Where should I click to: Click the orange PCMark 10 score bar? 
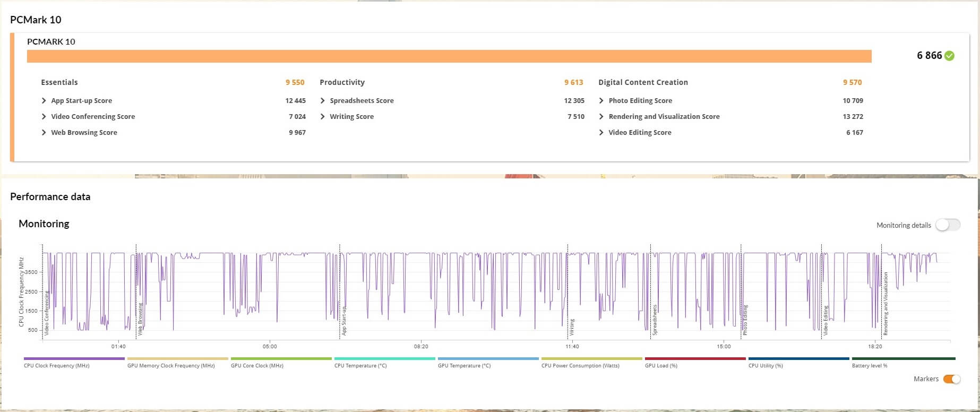pos(449,56)
